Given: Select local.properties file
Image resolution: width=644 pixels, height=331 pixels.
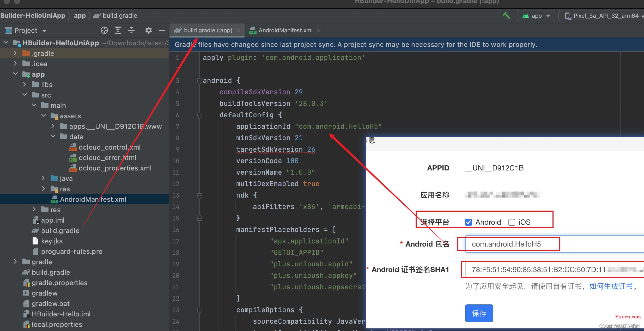Looking at the screenshot, I should (x=53, y=324).
